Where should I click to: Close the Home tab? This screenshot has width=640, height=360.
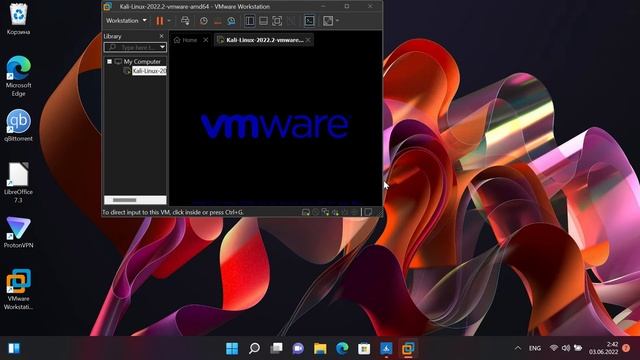pos(206,40)
